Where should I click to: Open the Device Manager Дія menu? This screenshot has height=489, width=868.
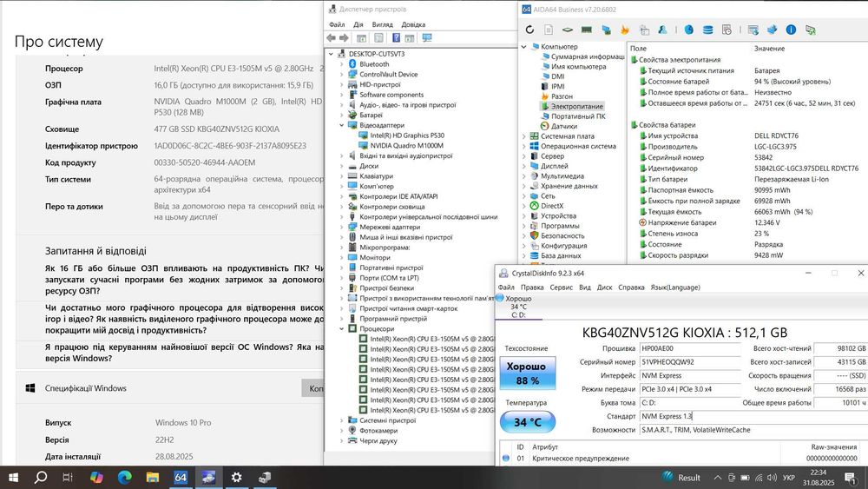[x=358, y=24]
